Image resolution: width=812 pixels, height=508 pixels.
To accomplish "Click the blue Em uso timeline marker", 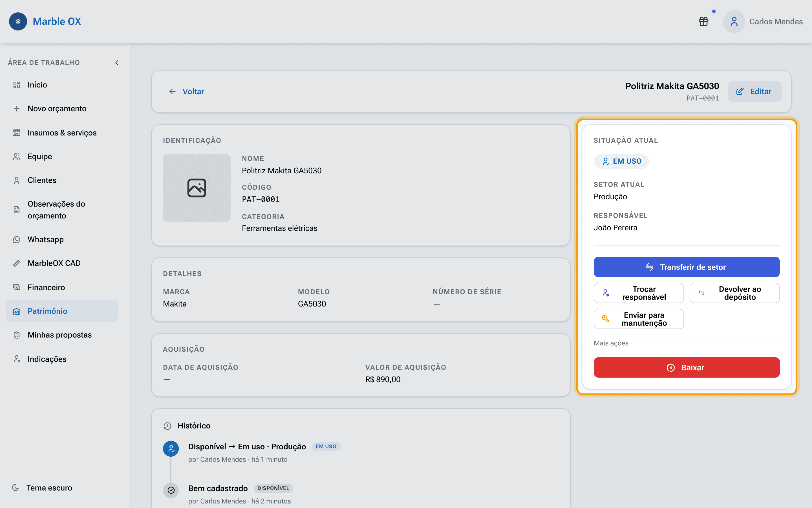I will (171, 448).
